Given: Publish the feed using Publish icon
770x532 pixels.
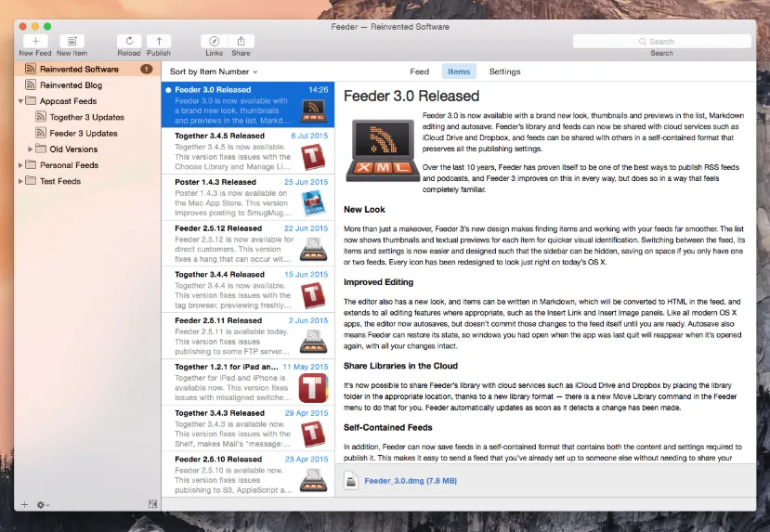Looking at the screenshot, I should tap(159, 41).
